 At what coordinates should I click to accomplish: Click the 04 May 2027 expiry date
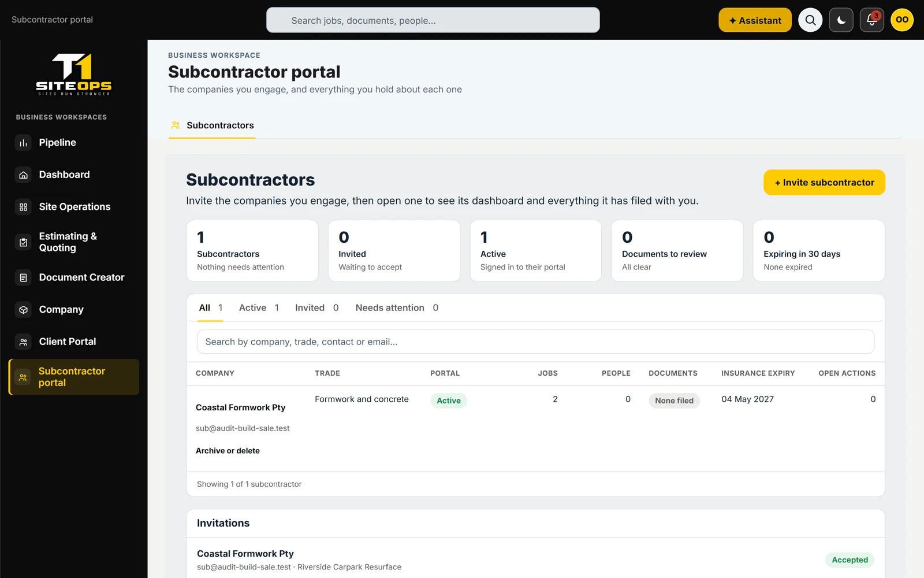[x=747, y=399]
